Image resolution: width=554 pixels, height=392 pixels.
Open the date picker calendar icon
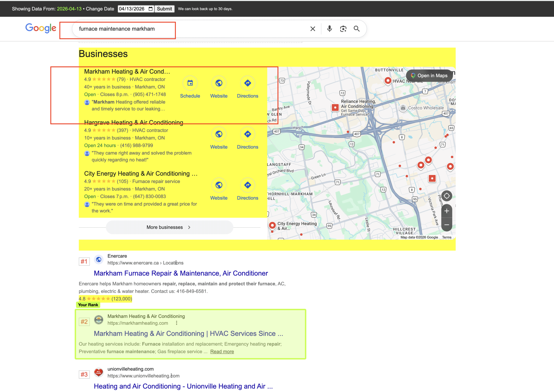pyautogui.click(x=151, y=9)
